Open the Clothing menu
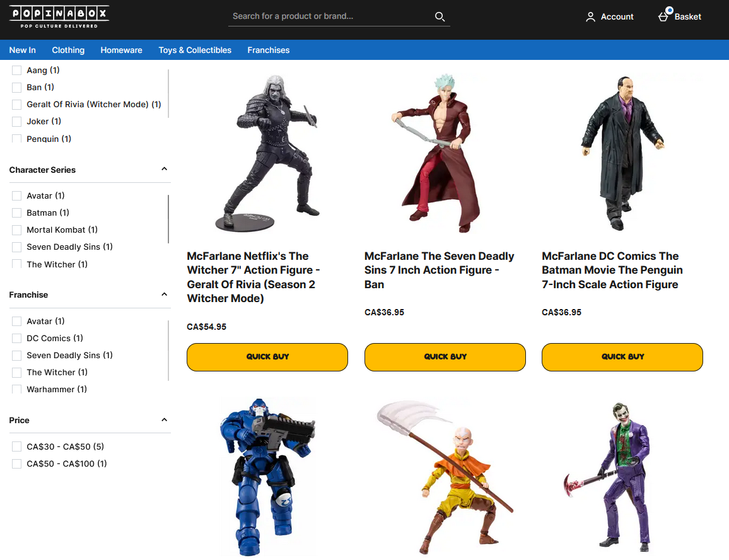 (68, 50)
